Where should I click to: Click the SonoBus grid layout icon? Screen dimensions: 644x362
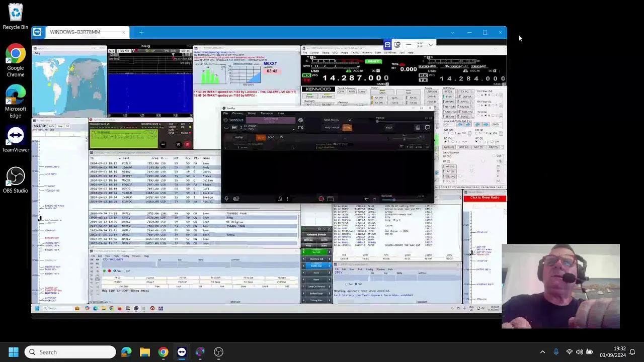(x=418, y=128)
